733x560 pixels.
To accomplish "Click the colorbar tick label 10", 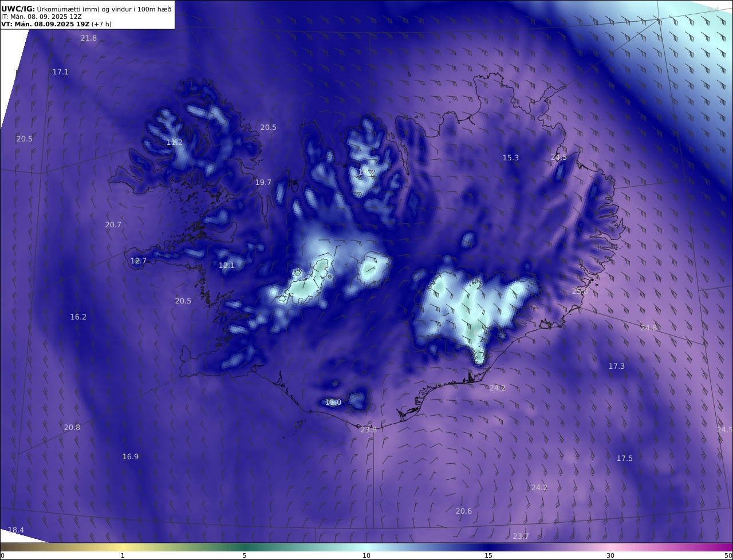I will click(366, 555).
